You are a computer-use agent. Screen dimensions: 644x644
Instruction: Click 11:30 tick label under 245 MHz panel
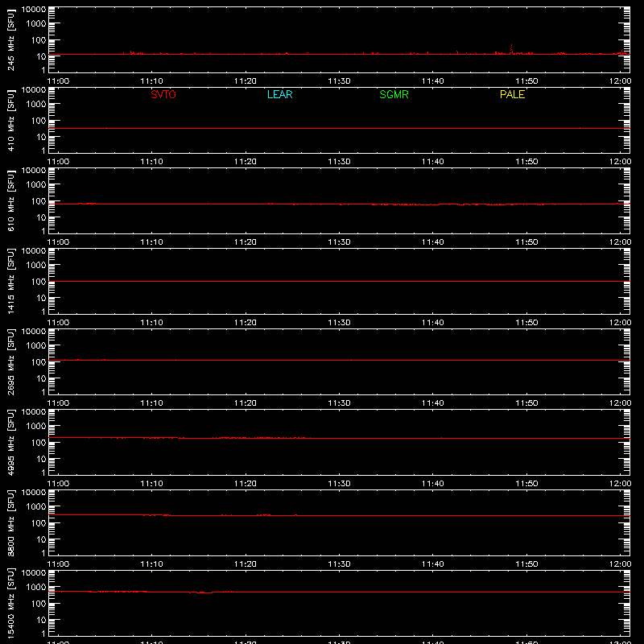tap(339, 81)
